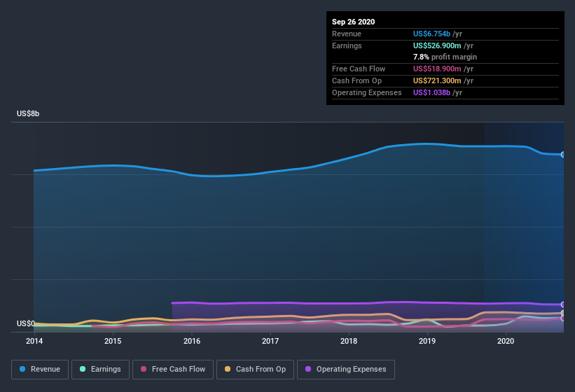Image resolution: width=575 pixels, height=392 pixels.
Task: Click the Operating Expenses label in tooltip
Action: point(367,92)
